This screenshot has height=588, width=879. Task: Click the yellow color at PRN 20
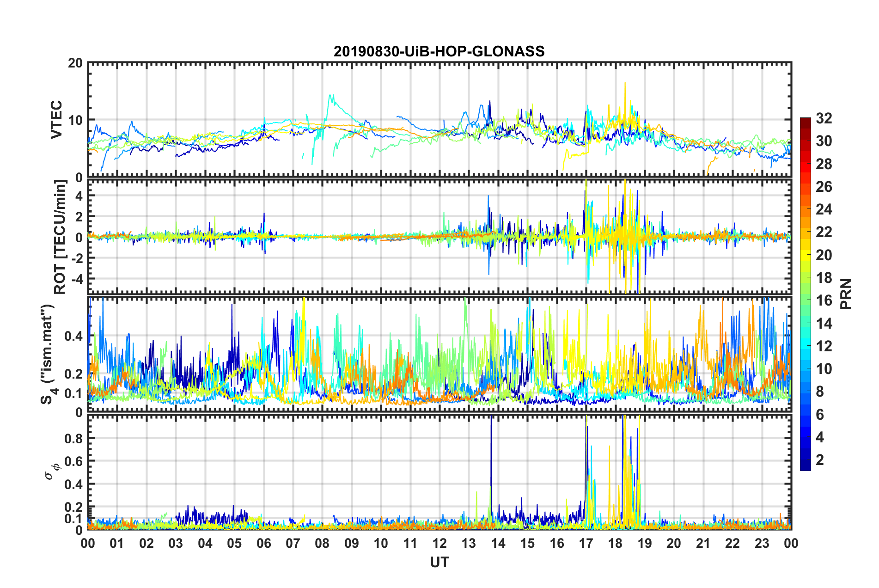[805, 255]
